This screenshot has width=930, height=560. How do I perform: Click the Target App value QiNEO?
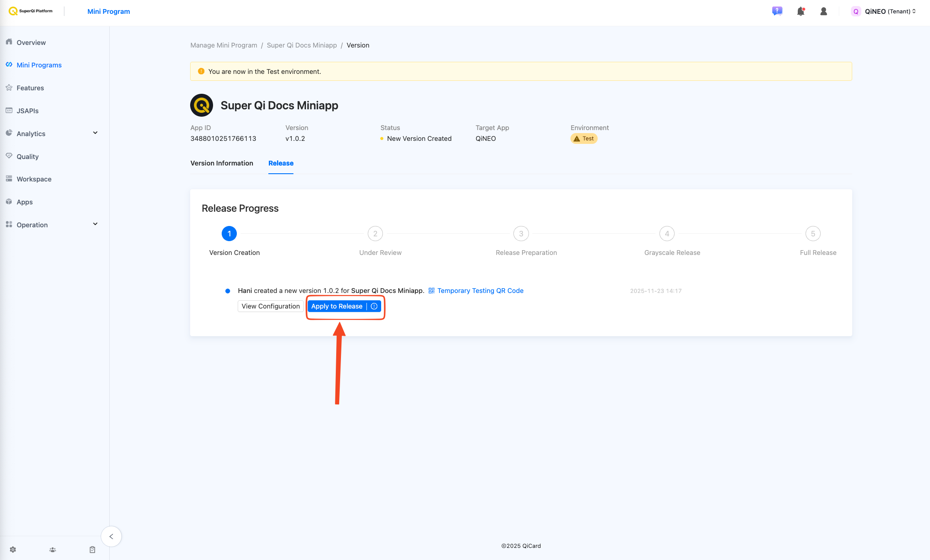[486, 139]
